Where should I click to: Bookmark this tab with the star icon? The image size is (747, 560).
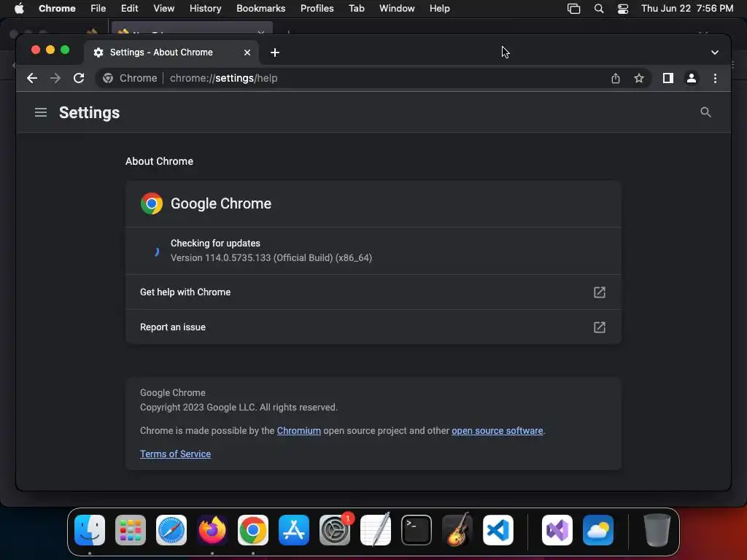tap(639, 78)
